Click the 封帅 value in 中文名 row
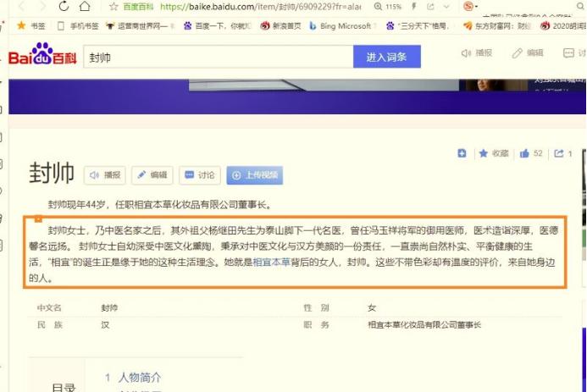Image resolution: width=587 pixels, height=392 pixels. 109,308
